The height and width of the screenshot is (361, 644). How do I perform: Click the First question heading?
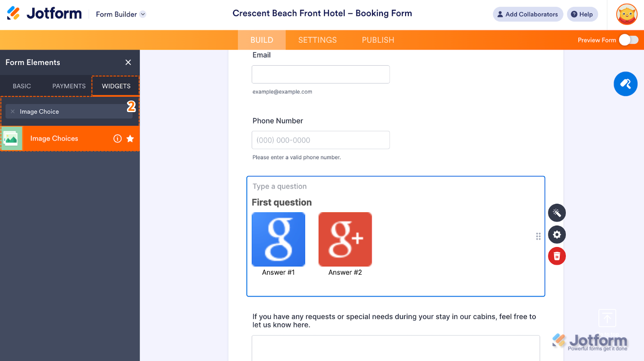pos(282,202)
